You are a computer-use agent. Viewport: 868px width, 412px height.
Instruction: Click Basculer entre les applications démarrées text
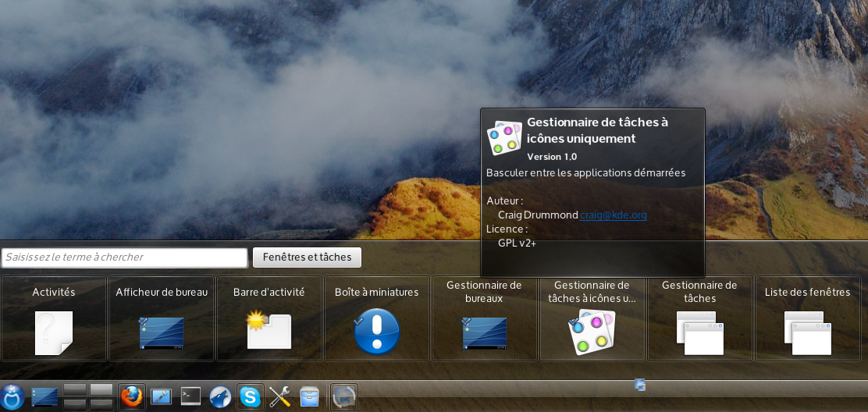(x=585, y=173)
